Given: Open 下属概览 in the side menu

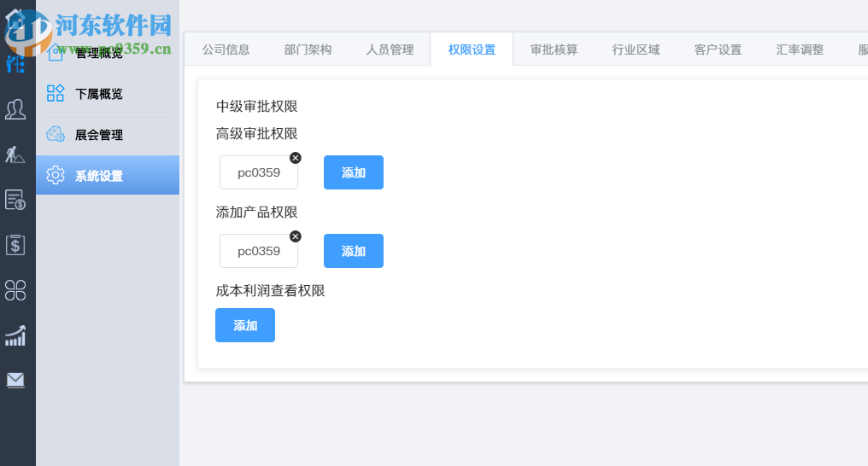Looking at the screenshot, I should pyautogui.click(x=108, y=93).
